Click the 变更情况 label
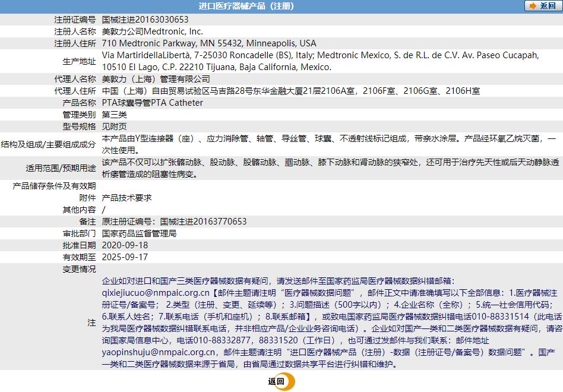Screen dimensions: 563x392 [80, 269]
